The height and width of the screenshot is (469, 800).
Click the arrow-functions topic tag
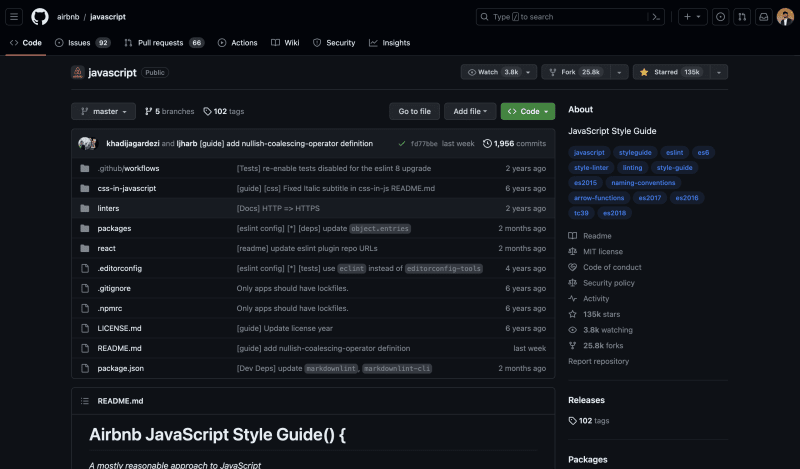click(598, 198)
